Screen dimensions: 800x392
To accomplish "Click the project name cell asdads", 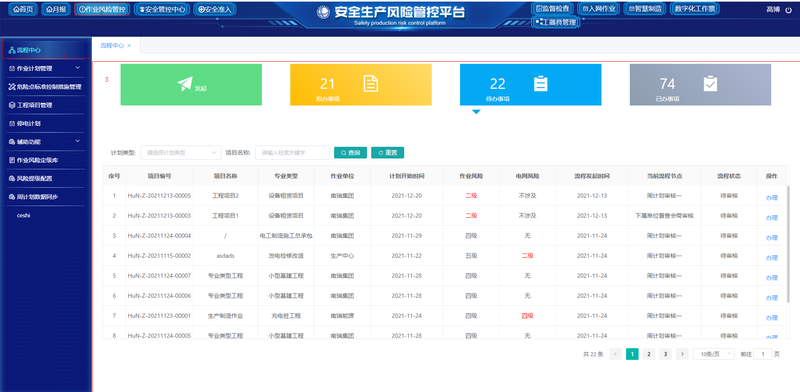I will pyautogui.click(x=226, y=256).
